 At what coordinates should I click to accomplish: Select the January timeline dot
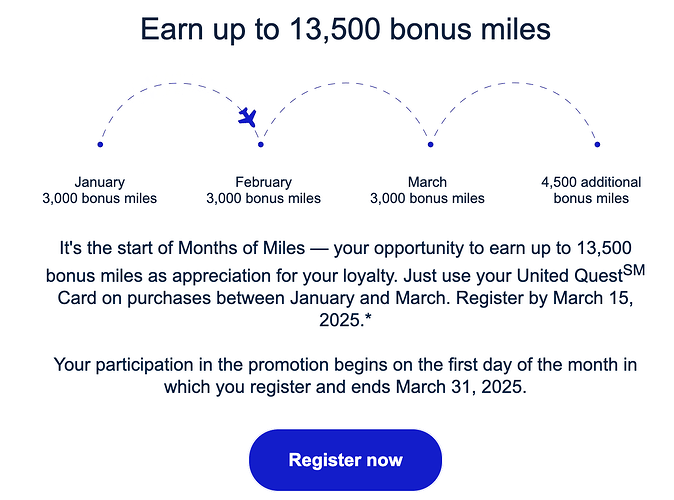[x=100, y=144]
